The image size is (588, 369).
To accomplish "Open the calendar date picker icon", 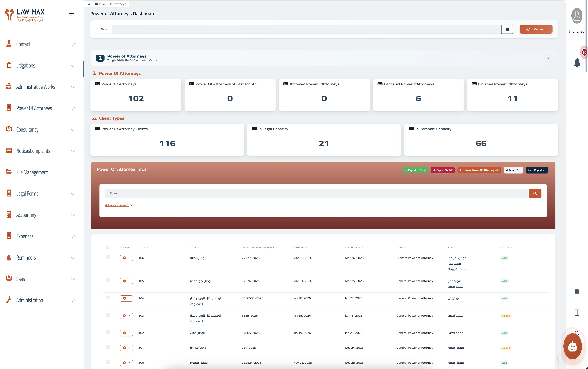I will tap(508, 29).
